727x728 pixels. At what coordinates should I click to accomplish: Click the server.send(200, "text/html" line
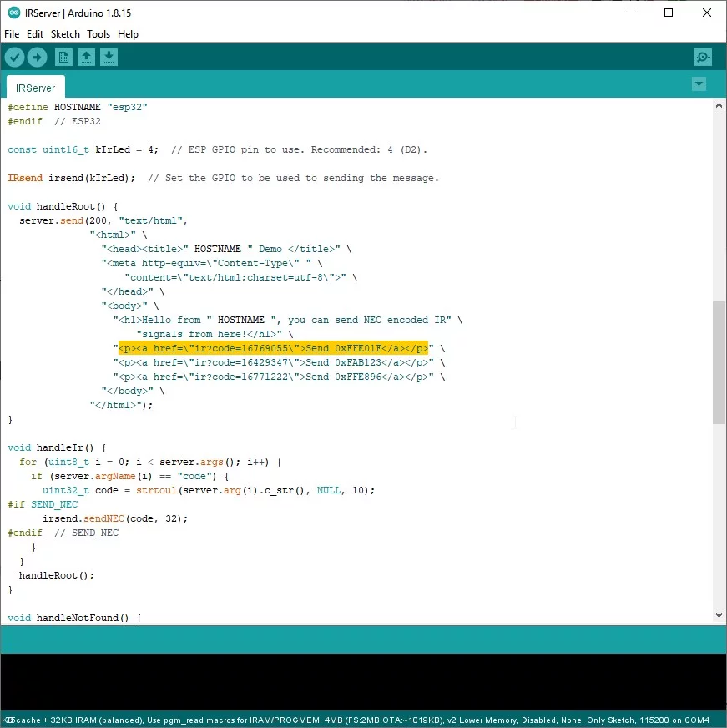(x=103, y=221)
